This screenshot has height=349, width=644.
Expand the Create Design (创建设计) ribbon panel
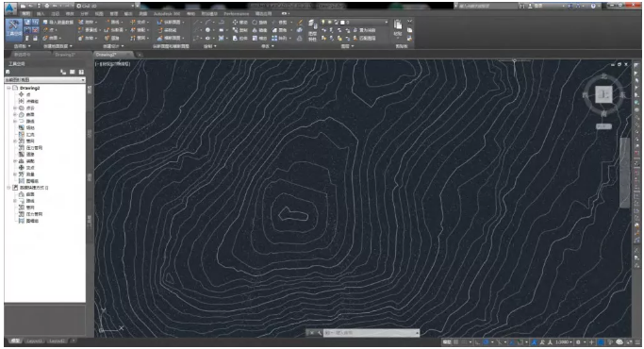(113, 46)
